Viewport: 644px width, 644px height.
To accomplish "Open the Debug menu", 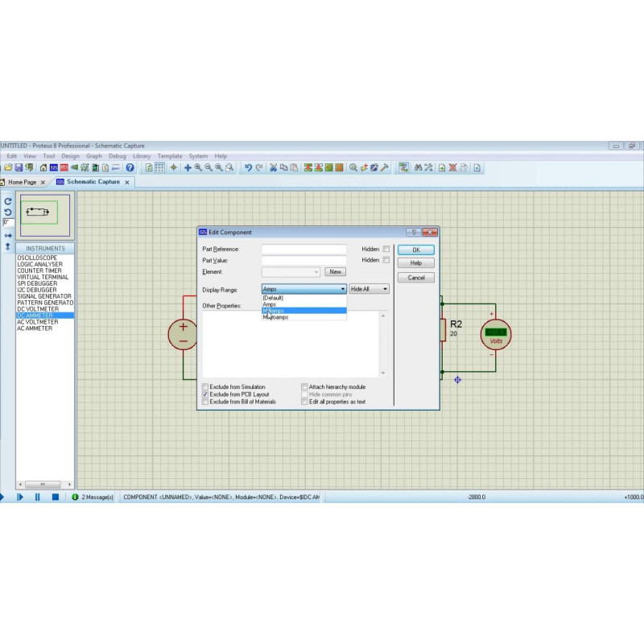I will pos(118,156).
